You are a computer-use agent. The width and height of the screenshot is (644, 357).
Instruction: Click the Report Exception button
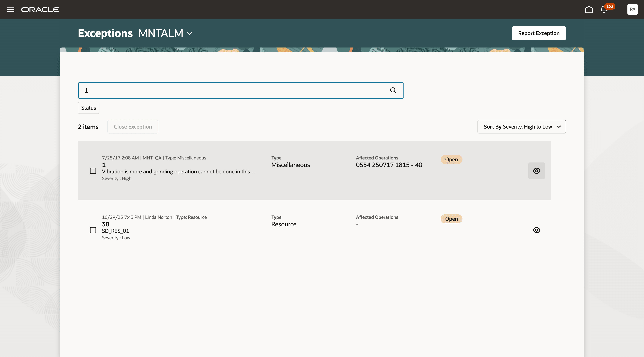click(539, 33)
